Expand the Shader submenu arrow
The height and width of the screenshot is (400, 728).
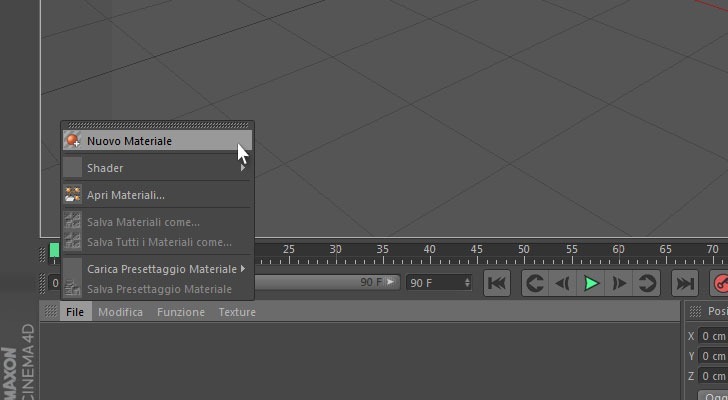pyautogui.click(x=243, y=168)
